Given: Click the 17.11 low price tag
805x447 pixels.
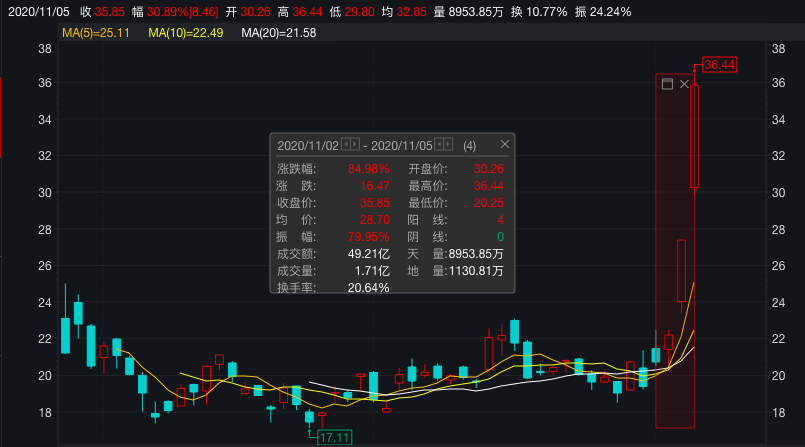Looking at the screenshot, I should click(334, 438).
